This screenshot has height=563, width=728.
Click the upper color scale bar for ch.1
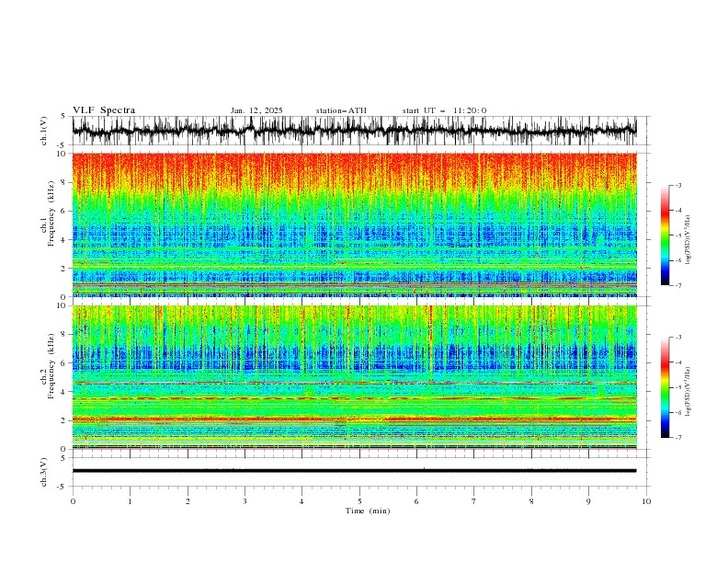(665, 236)
